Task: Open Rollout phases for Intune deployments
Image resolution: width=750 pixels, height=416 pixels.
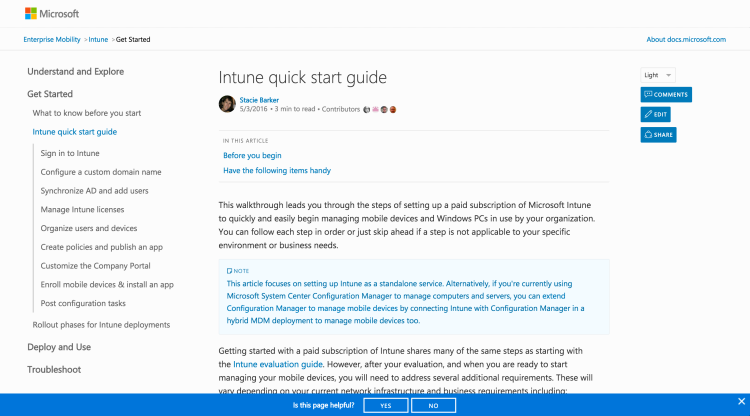Action: tap(101, 325)
